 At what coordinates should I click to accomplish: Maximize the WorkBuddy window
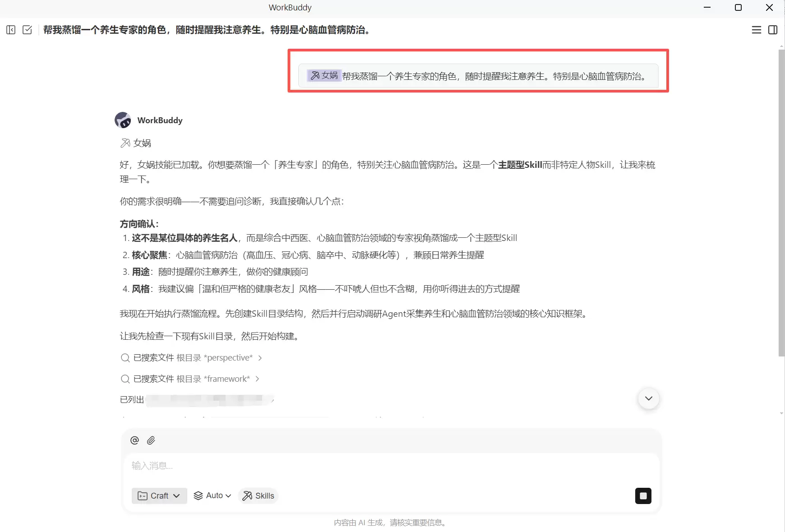[738, 7]
